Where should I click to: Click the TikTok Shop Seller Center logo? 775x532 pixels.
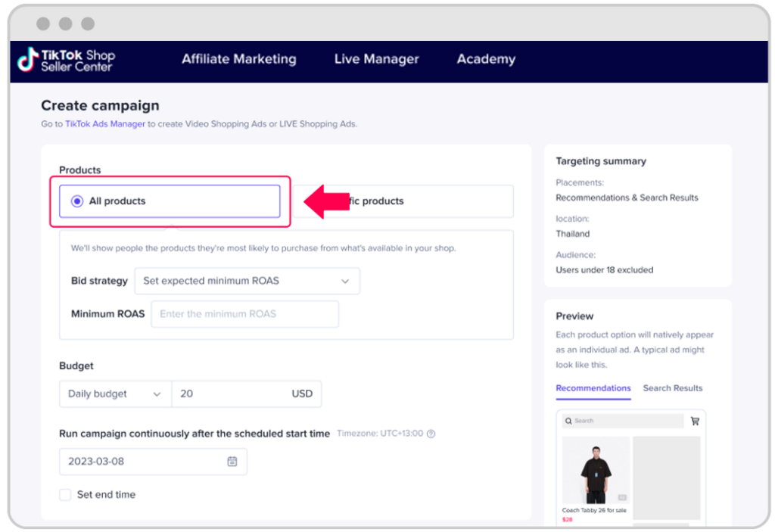click(66, 61)
